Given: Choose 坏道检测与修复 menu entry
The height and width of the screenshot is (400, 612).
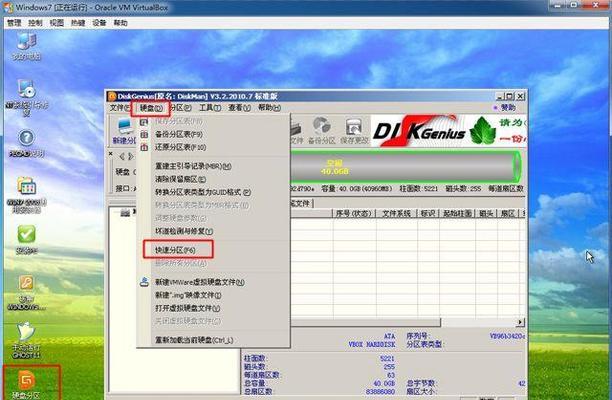Looking at the screenshot, I should [x=213, y=231].
